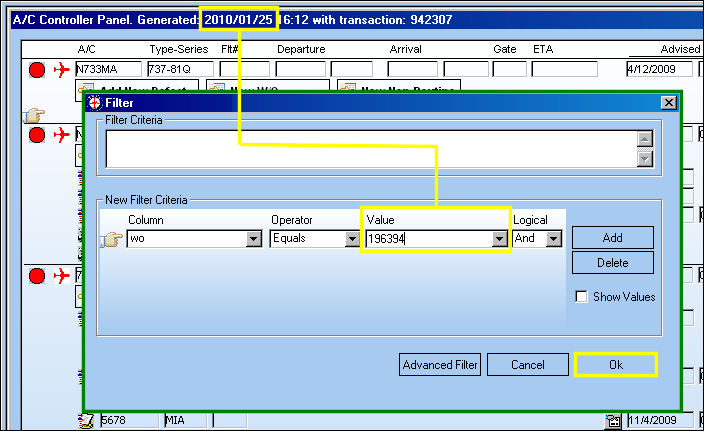This screenshot has height=431, width=704.
Task: Click the red status circle beside N733MA
Action: coord(37,70)
